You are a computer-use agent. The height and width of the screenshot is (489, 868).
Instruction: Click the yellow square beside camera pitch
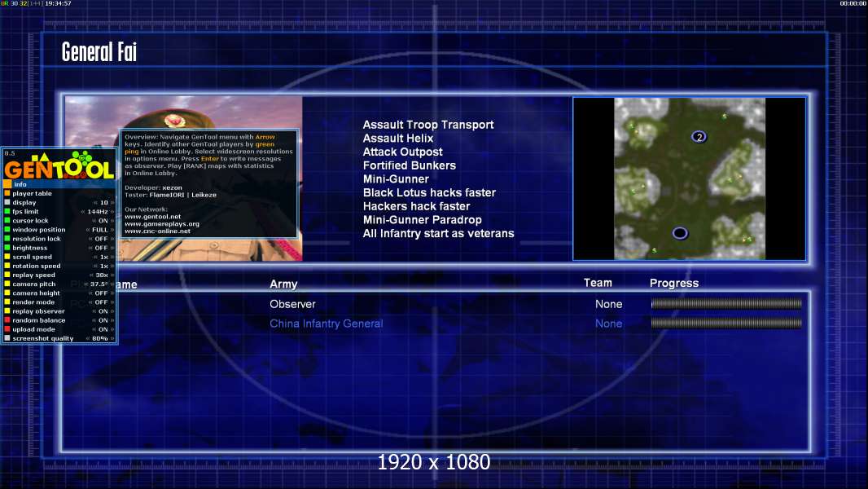pos(7,284)
